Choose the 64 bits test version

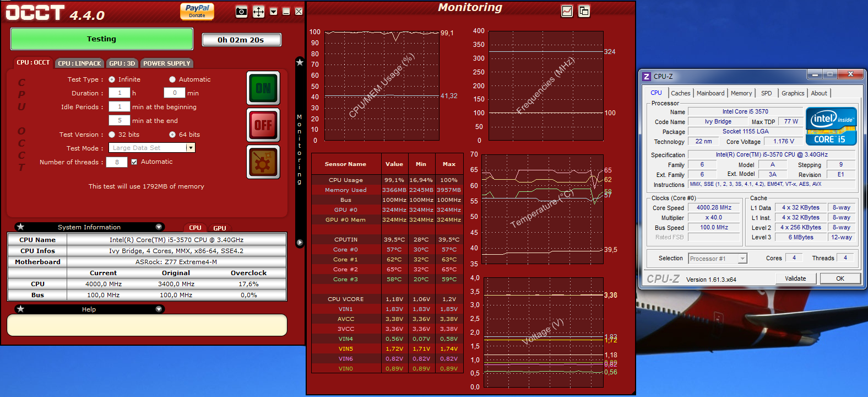coord(172,135)
